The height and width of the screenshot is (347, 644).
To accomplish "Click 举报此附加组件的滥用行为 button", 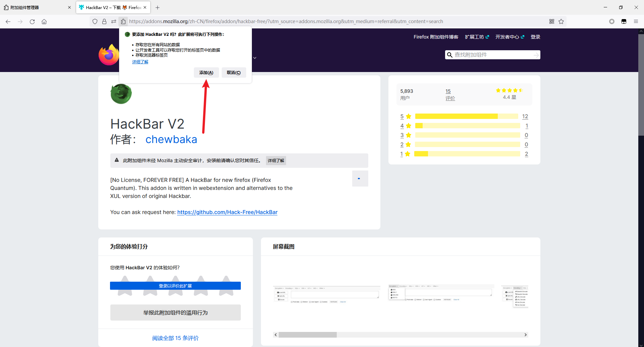I will click(175, 313).
